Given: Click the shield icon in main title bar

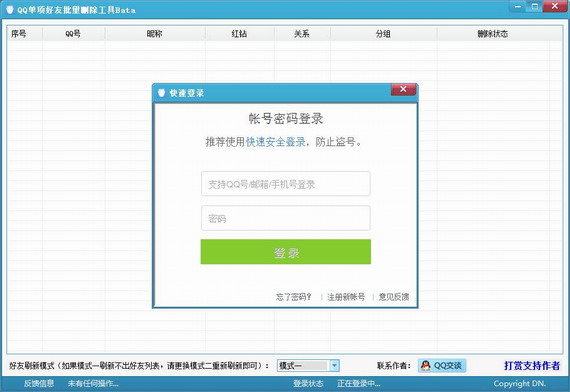Looking at the screenshot, I should pyautogui.click(x=10, y=9).
